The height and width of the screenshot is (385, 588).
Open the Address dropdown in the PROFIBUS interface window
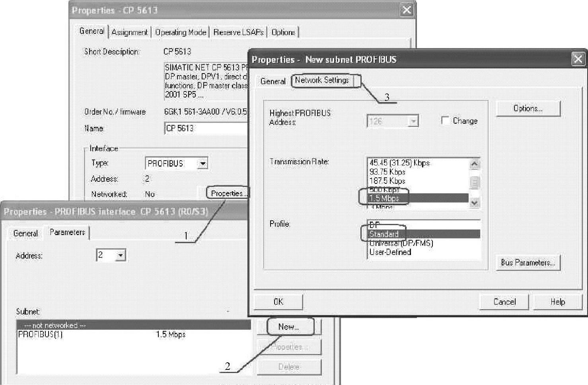click(121, 255)
